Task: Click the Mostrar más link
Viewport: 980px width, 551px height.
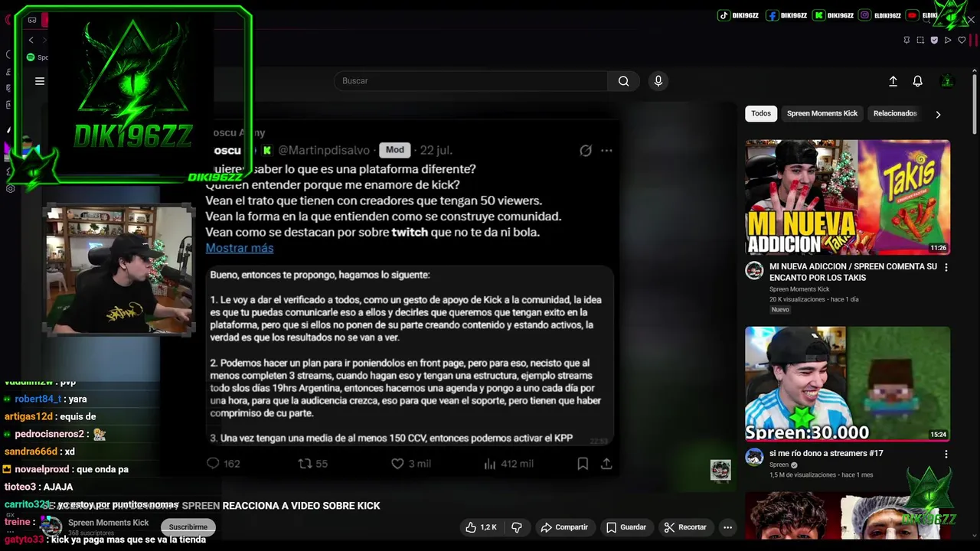Action: pos(240,248)
